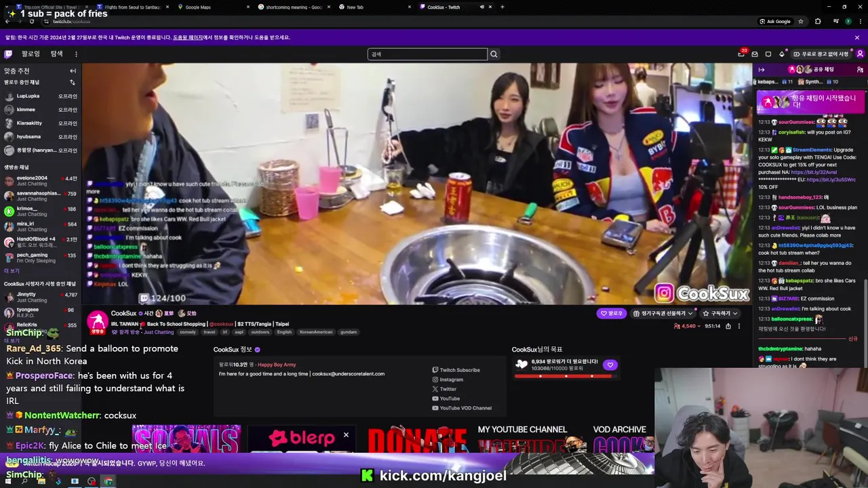Bookmark this page with the star icon
This screenshot has height=488, width=868.
click(x=801, y=21)
